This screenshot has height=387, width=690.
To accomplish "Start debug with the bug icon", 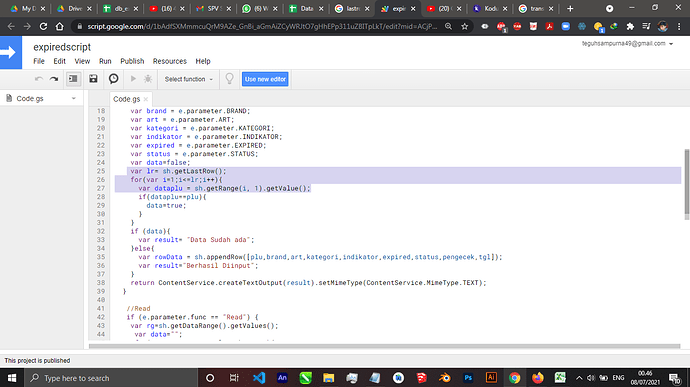I will point(148,79).
